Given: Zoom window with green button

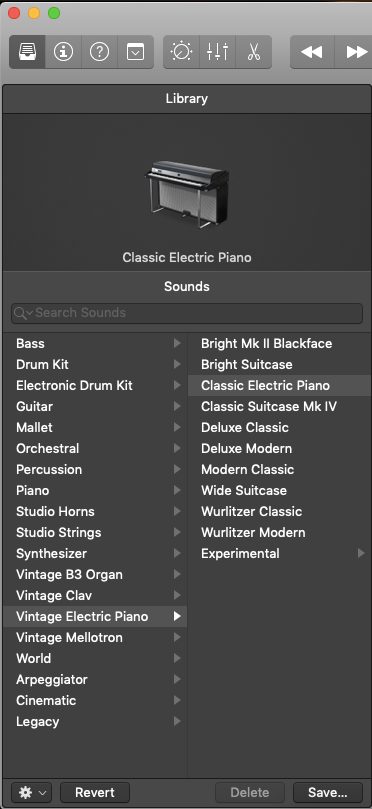Looking at the screenshot, I should (x=54, y=13).
